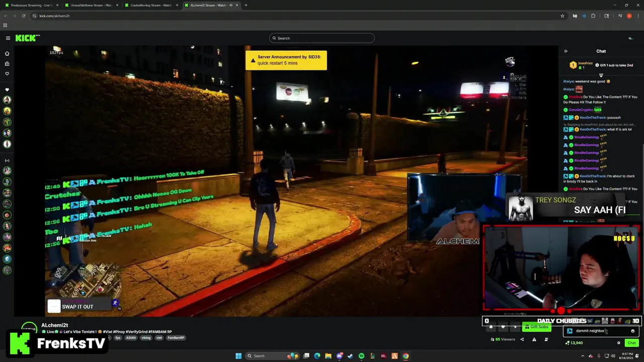Toggle notifications bell for ALchemi2t
Viewport: 644px width, 362px height.
point(491,327)
